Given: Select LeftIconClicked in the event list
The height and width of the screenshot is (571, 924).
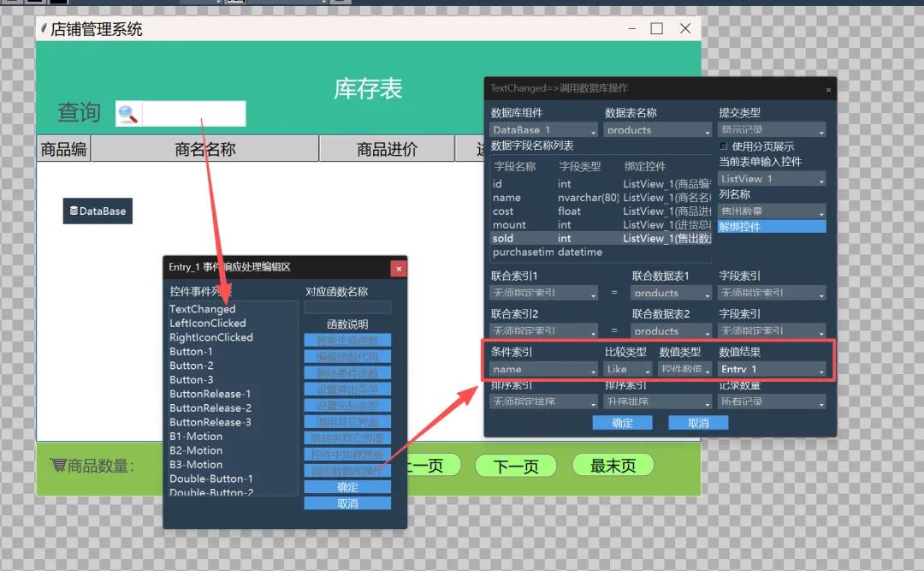Looking at the screenshot, I should 233,323.
